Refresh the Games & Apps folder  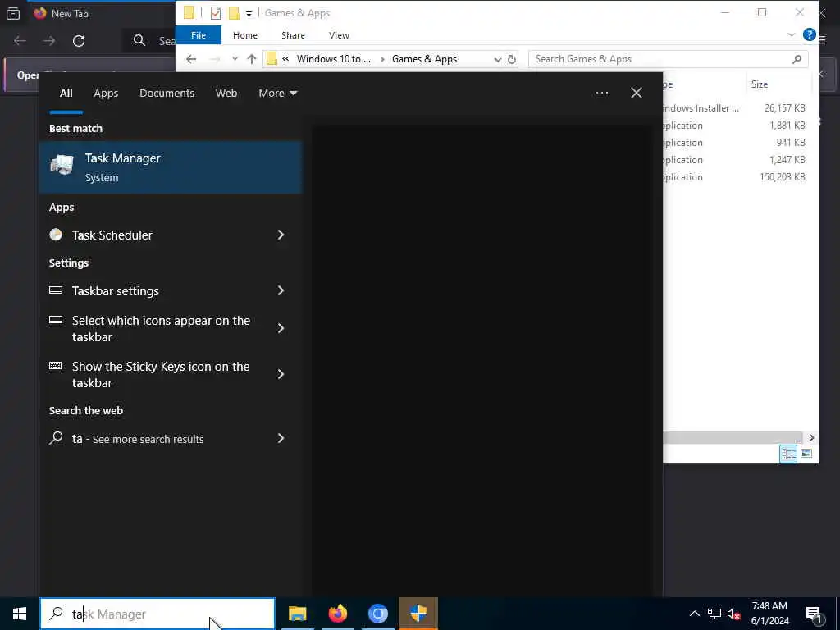coord(512,59)
